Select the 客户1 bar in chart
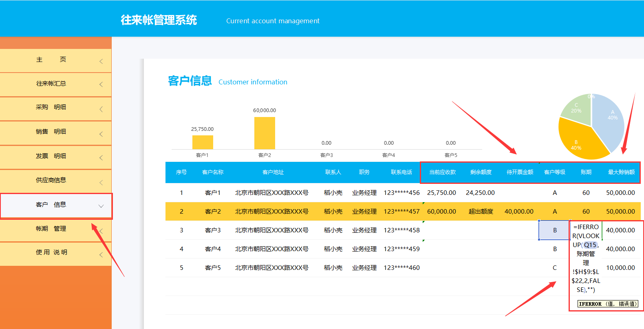Viewport: 644px width, 329px height. click(x=203, y=142)
